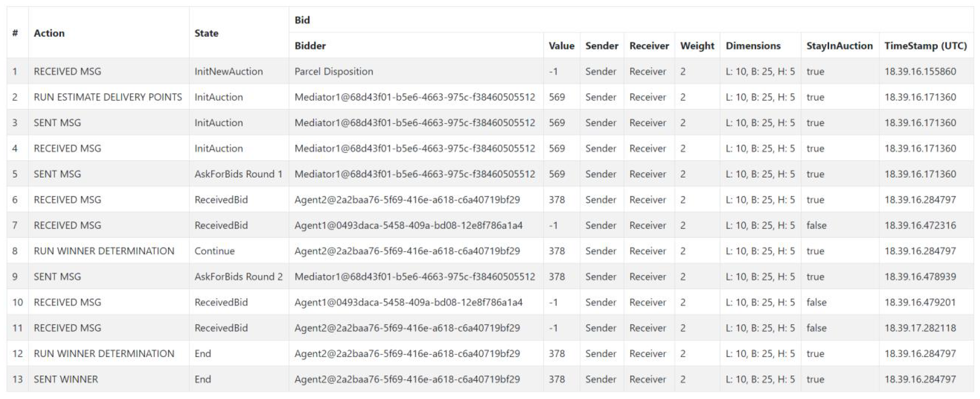Image resolution: width=980 pixels, height=399 pixels.
Task: Select the Weight column header
Action: (697, 46)
